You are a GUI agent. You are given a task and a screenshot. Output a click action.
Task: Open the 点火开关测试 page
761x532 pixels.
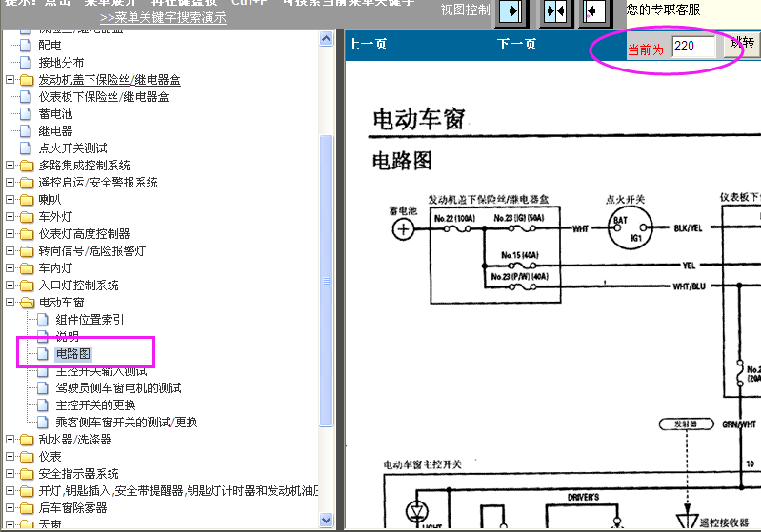tap(72, 148)
